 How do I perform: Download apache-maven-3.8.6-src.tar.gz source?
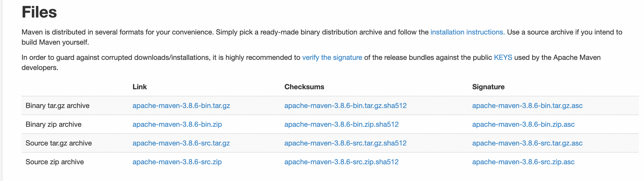(x=181, y=143)
